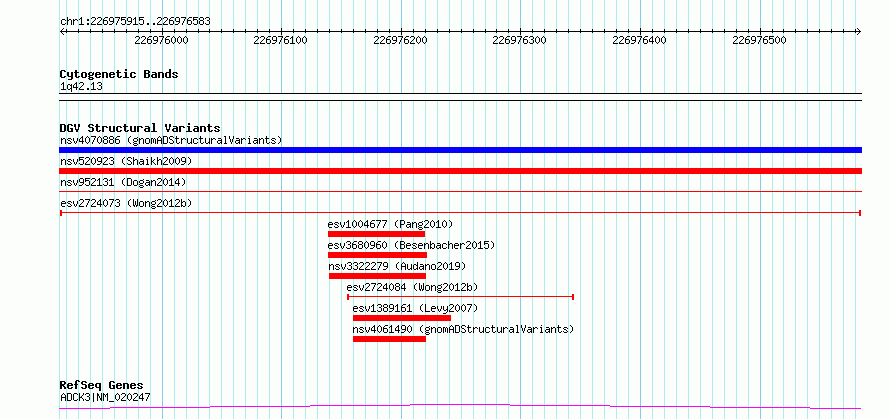Select the blue nsv4070886 variant bar
Screen dimensions: 890x419
click(x=460, y=150)
